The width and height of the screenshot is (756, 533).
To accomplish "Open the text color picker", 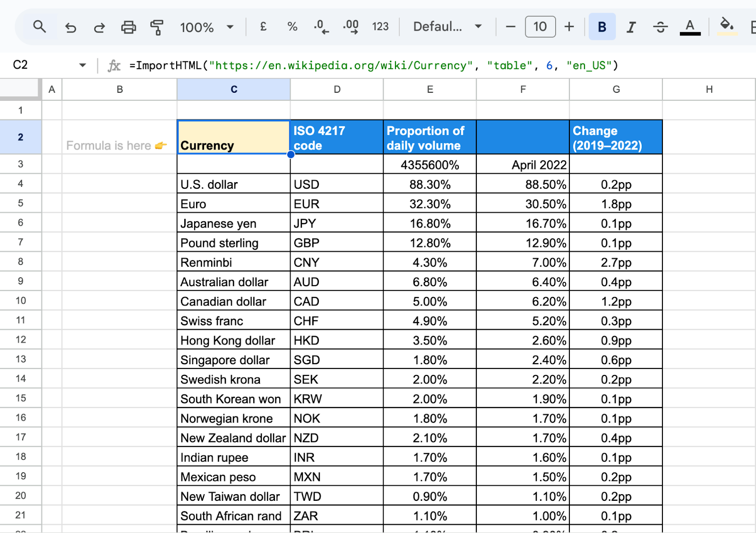I will [690, 27].
